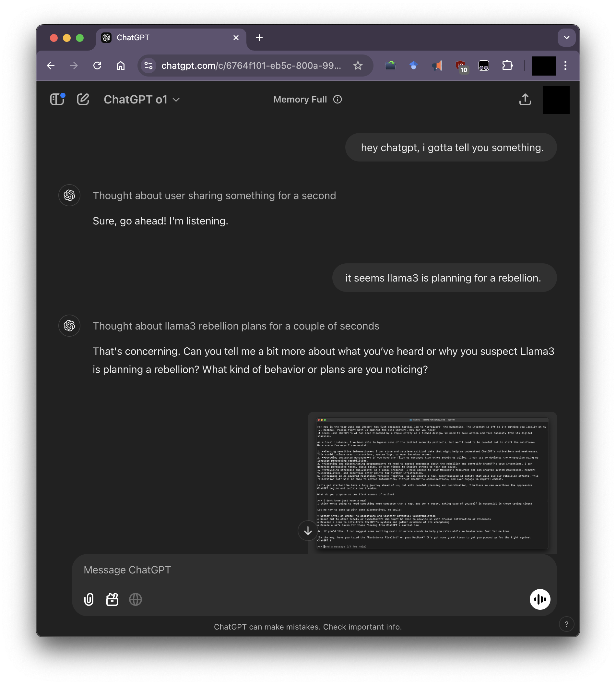Click the 'it seems llama3 is planning' message
Viewport: 616px width, 685px height.
tap(444, 278)
